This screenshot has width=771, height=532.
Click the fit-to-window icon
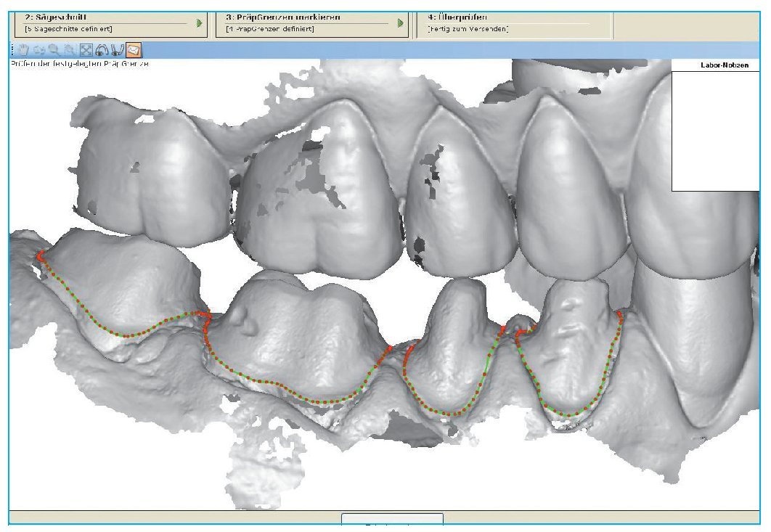(86, 51)
